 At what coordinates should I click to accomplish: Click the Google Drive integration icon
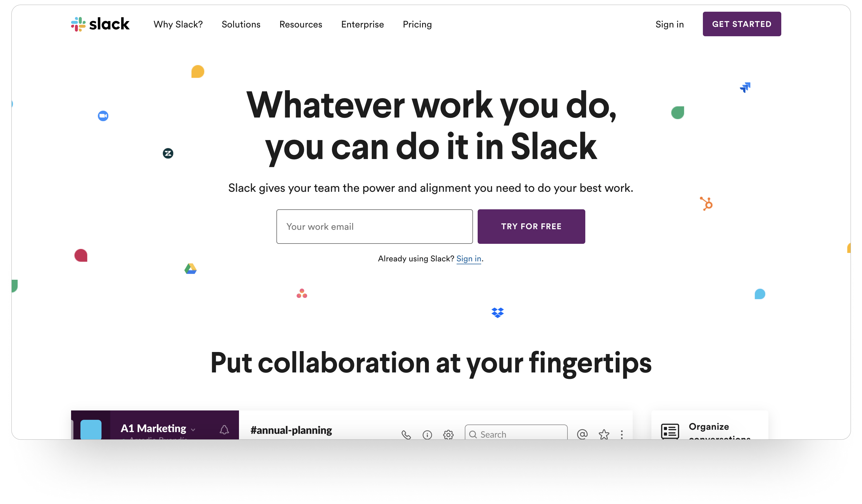click(x=191, y=269)
